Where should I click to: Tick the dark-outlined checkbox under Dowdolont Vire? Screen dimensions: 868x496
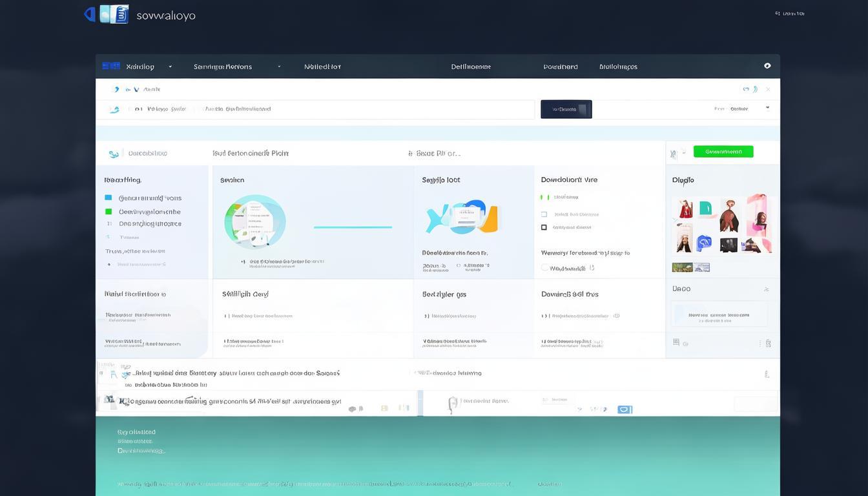(x=544, y=227)
